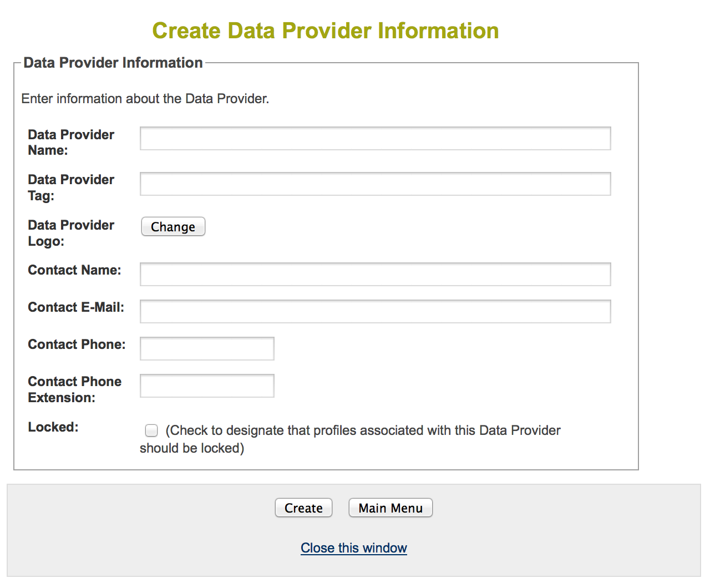Enable the Locked checkbox
This screenshot has height=588, width=710.
click(151, 430)
